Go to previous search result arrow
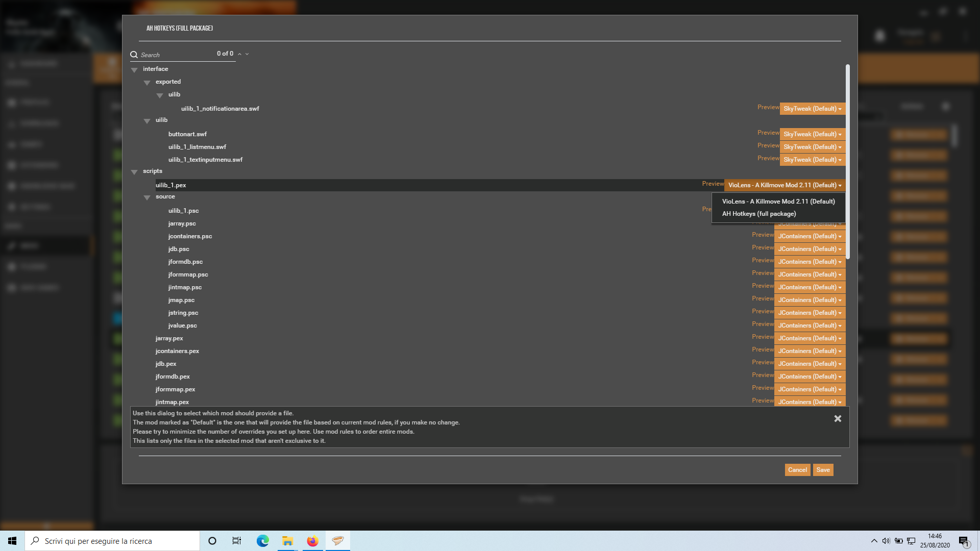 coord(239,54)
